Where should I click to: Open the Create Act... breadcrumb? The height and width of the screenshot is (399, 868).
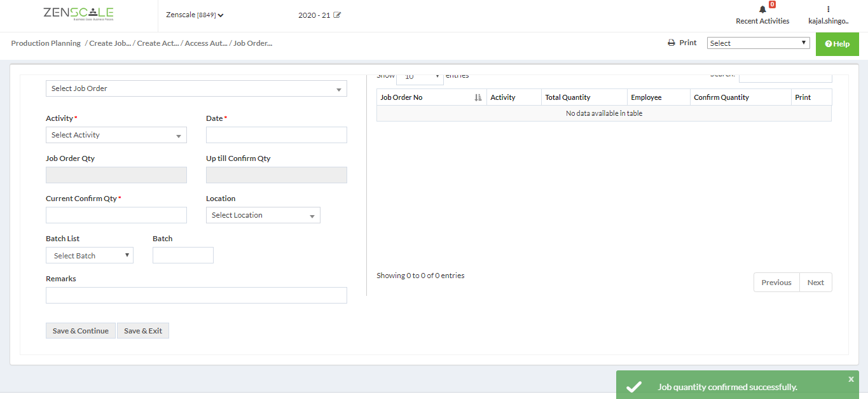pos(158,43)
